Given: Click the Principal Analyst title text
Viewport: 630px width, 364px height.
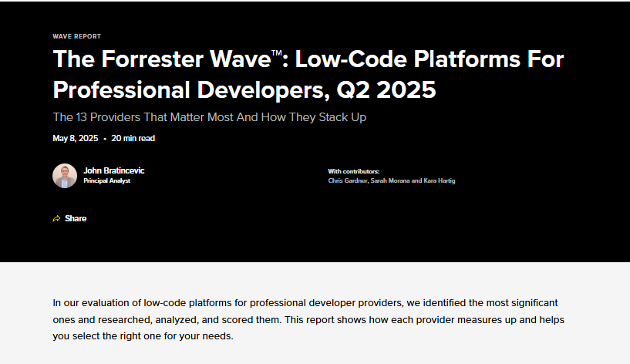Looking at the screenshot, I should click(106, 180).
